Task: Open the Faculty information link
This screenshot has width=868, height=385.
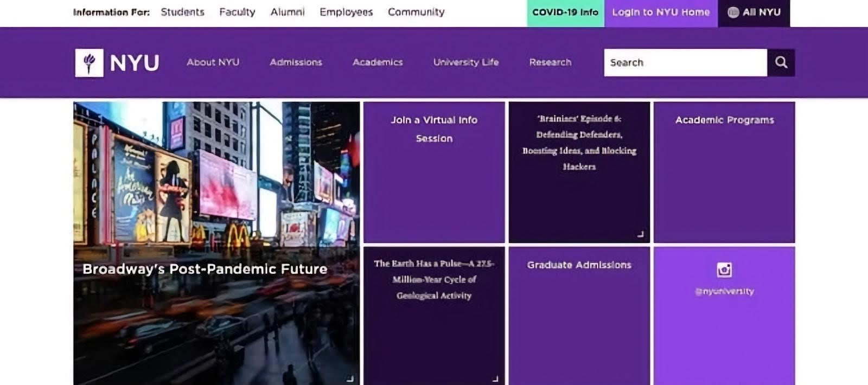Action: [237, 12]
